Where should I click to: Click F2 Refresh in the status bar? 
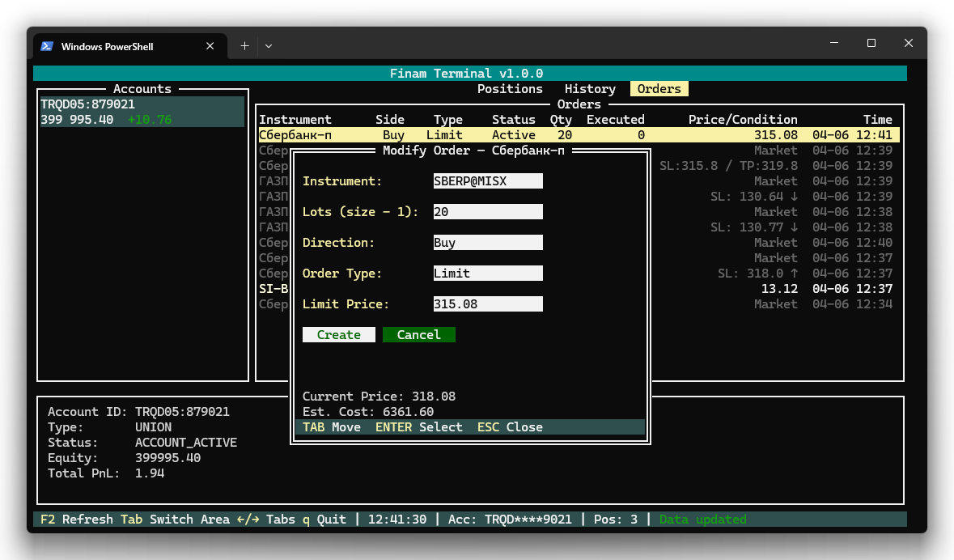click(77, 520)
